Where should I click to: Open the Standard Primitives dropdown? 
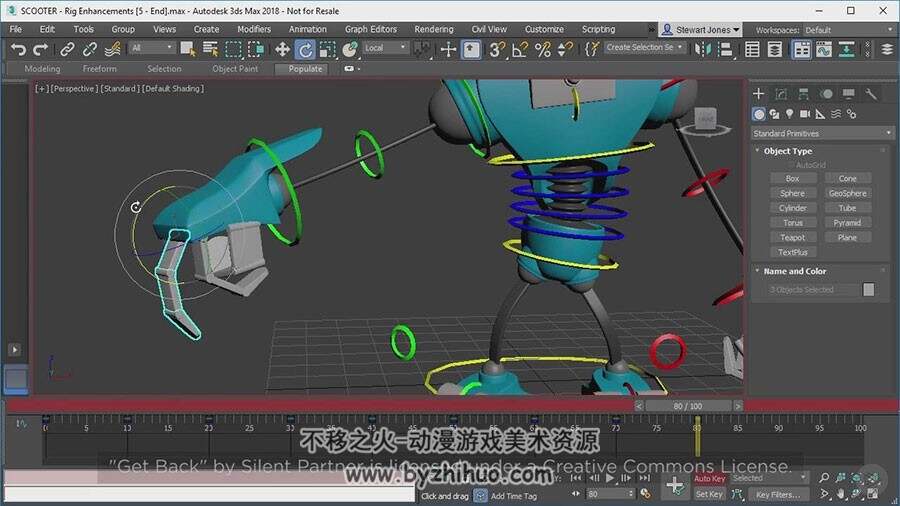pyautogui.click(x=822, y=133)
